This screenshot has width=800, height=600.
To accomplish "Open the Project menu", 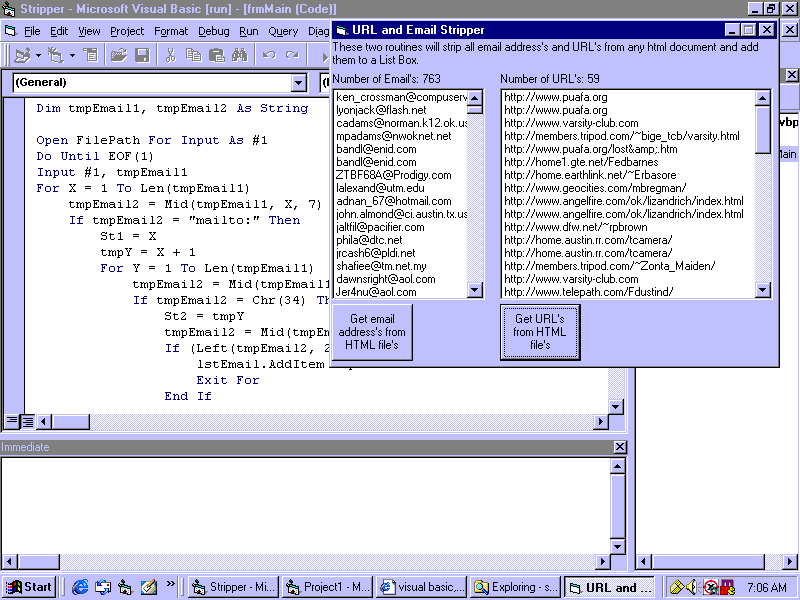I will pyautogui.click(x=127, y=31).
